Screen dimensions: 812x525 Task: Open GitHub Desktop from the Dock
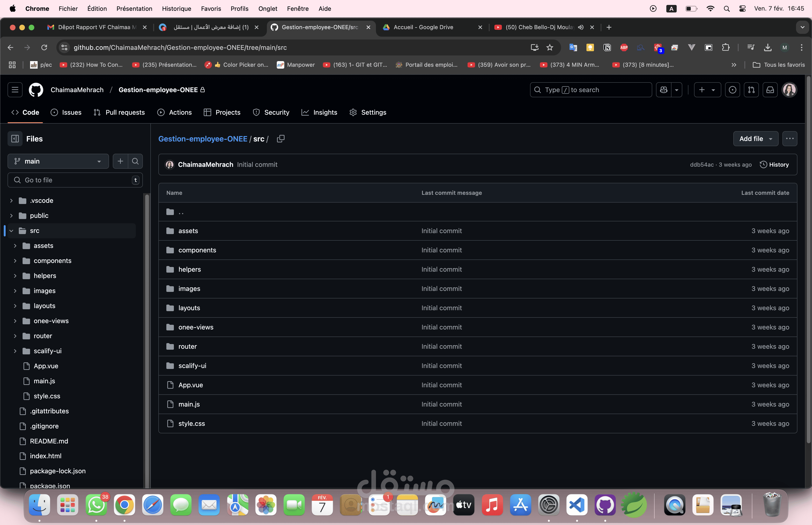coord(605,505)
